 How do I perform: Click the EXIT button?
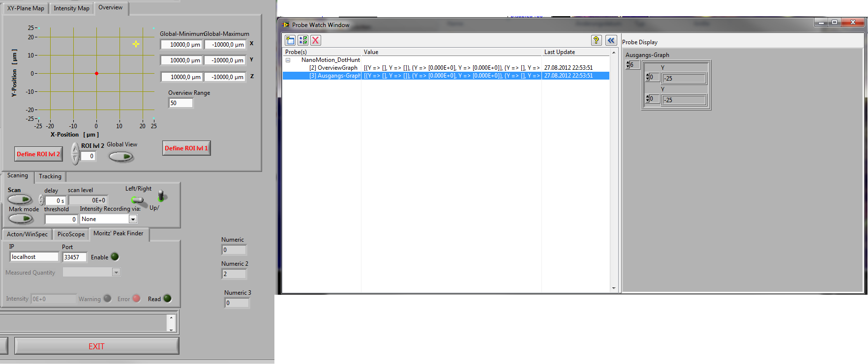(x=96, y=346)
